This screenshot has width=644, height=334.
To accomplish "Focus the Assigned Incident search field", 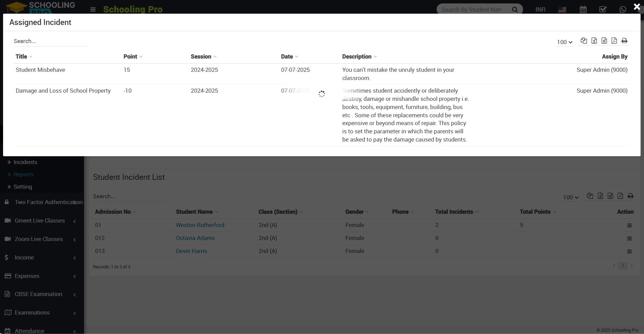I will coord(51,41).
